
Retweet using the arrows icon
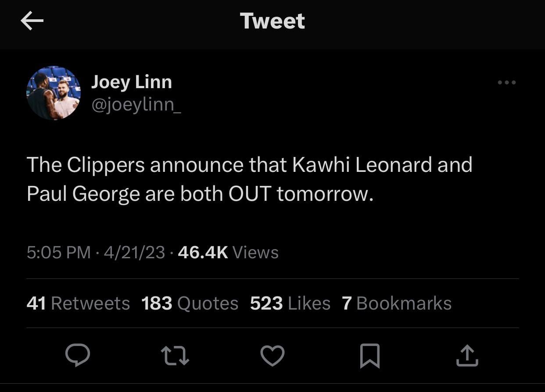pyautogui.click(x=175, y=355)
